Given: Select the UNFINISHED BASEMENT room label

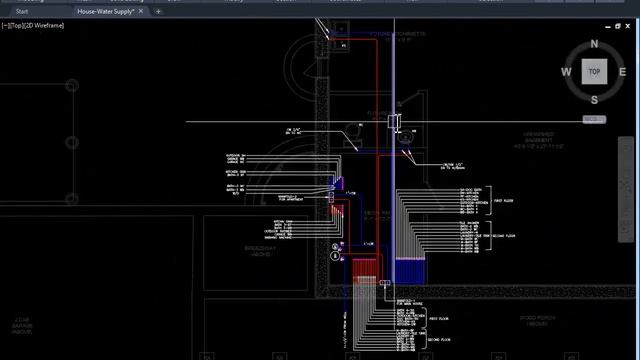Looking at the screenshot, I should 538,140.
